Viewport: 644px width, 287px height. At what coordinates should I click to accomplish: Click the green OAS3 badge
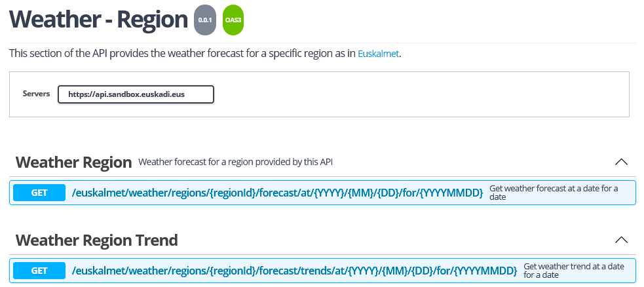coord(233,20)
